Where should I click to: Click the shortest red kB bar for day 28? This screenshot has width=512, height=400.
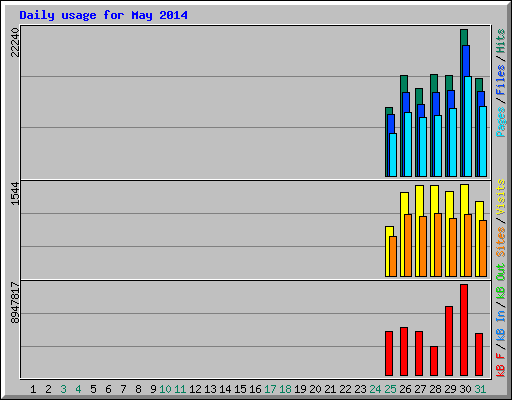(434, 361)
